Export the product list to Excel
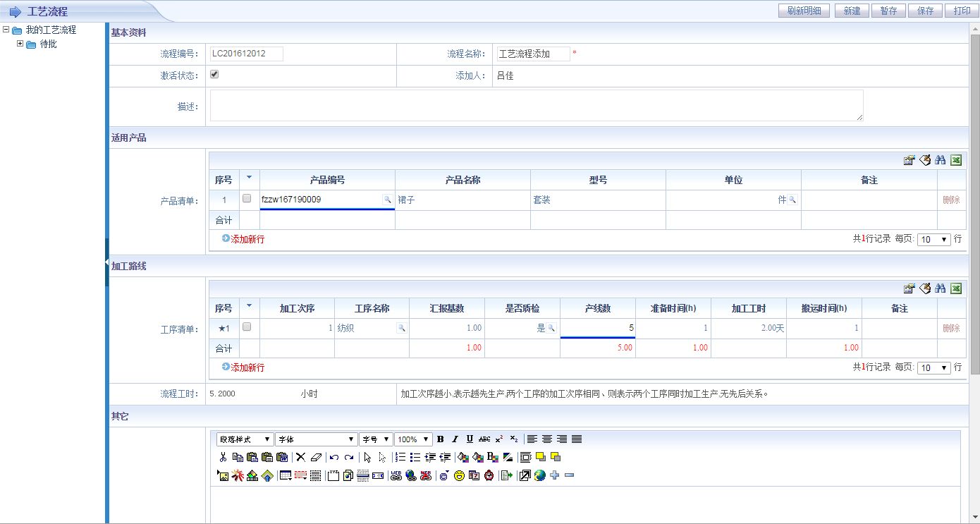This screenshot has width=980, height=524. (x=956, y=160)
